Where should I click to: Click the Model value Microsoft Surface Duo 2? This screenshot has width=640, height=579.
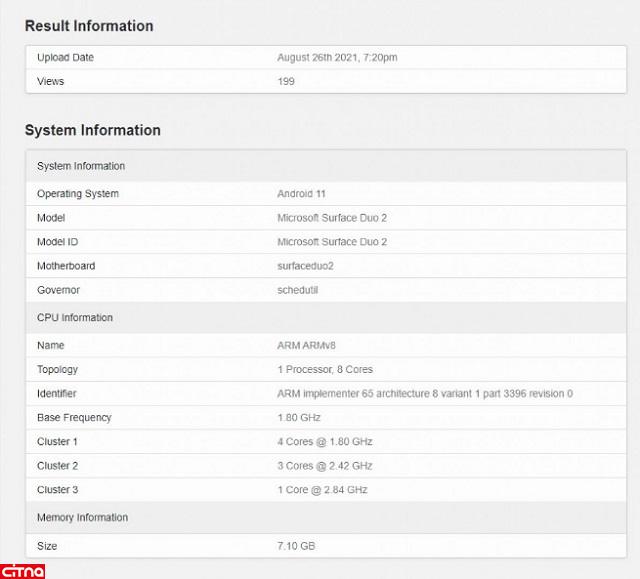(331, 218)
